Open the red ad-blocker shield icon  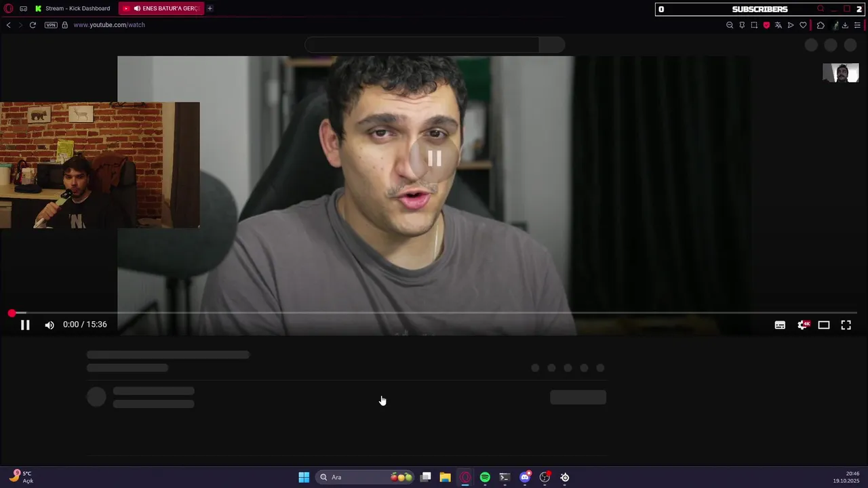766,25
